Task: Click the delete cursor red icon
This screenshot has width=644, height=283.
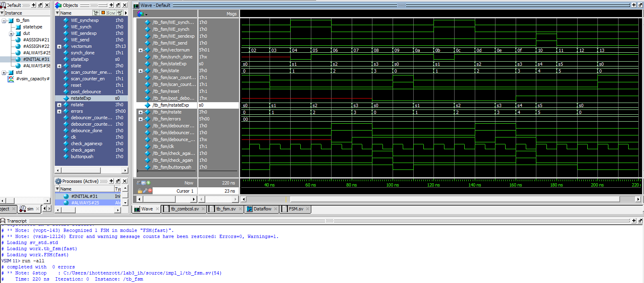Action: (x=150, y=191)
